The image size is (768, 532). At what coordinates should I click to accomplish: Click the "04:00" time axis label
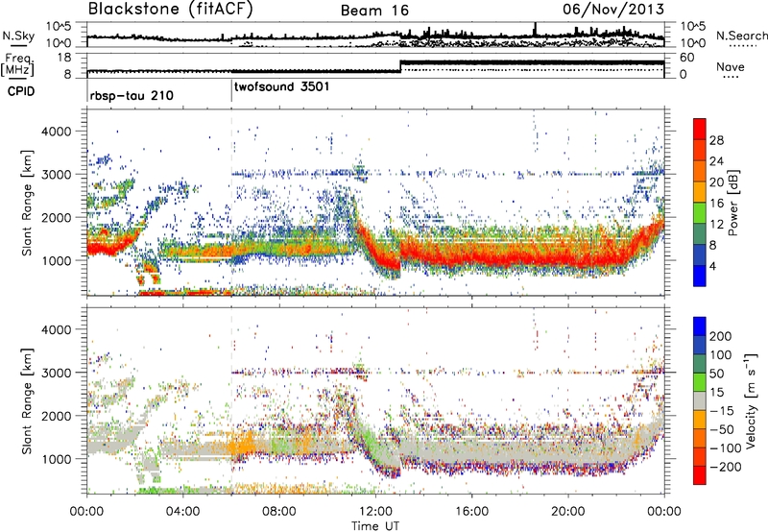click(182, 512)
